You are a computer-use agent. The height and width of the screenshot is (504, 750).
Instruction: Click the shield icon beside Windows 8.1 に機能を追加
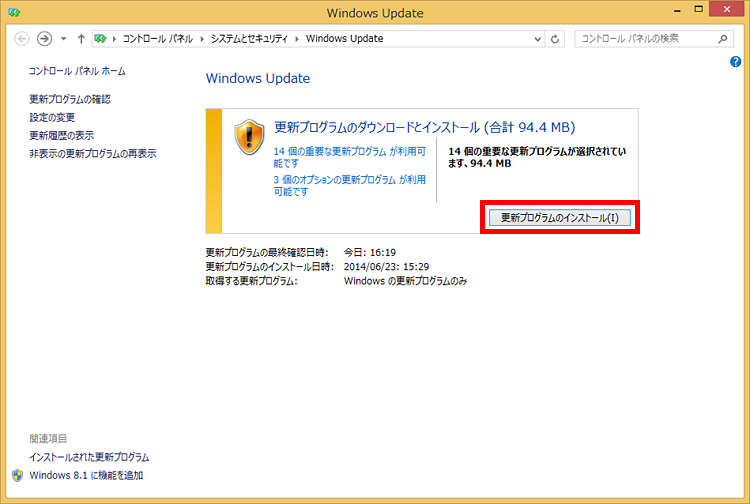[x=18, y=475]
